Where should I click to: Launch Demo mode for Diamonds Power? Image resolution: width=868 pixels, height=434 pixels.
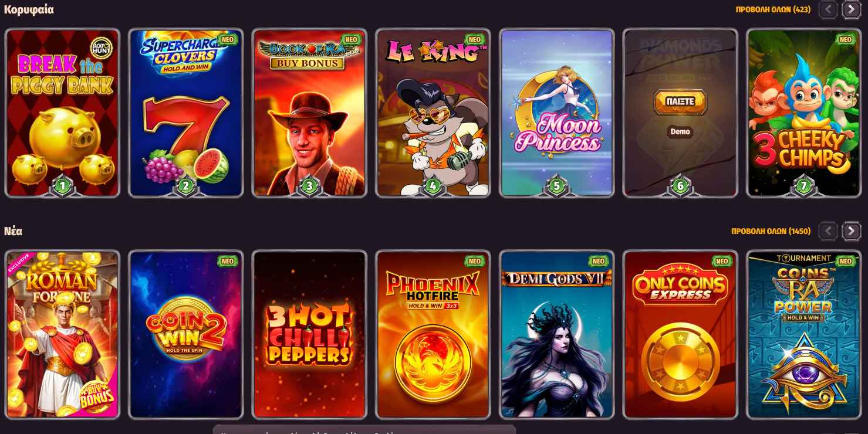[x=680, y=131]
